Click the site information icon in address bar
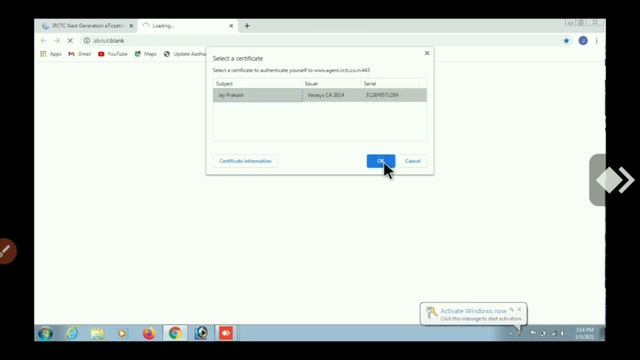 tap(87, 40)
